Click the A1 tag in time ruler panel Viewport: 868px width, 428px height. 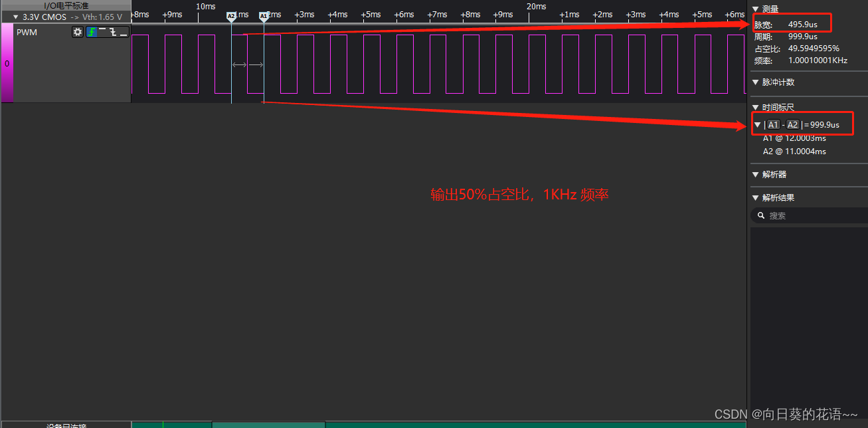773,124
